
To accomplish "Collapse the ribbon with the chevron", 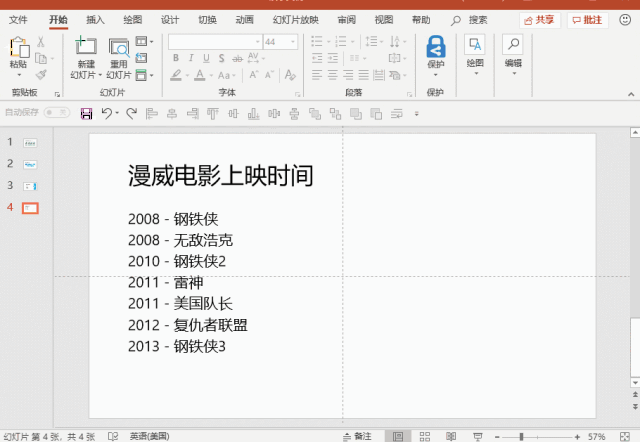I will coord(631,94).
